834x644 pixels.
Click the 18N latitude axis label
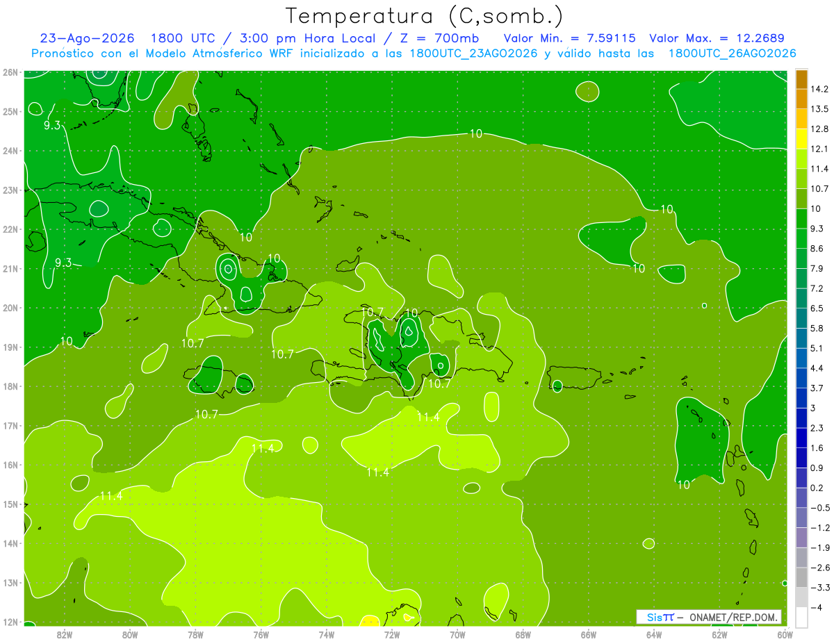point(10,386)
